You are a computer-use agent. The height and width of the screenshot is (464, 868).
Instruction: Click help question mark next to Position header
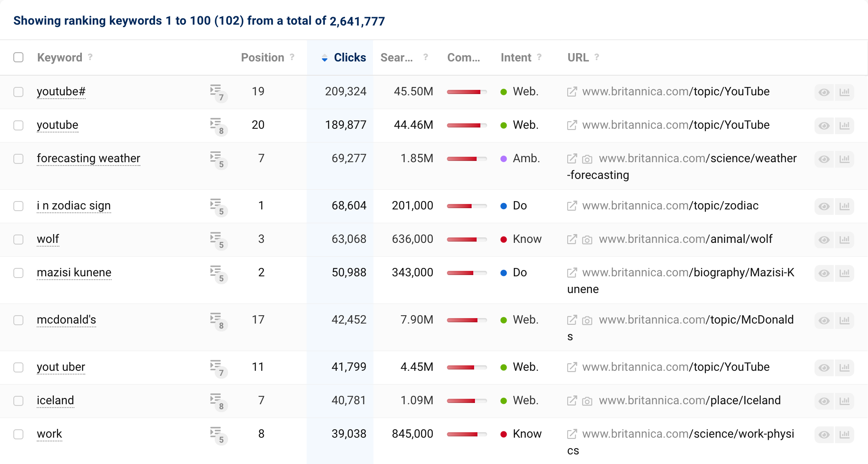point(292,57)
